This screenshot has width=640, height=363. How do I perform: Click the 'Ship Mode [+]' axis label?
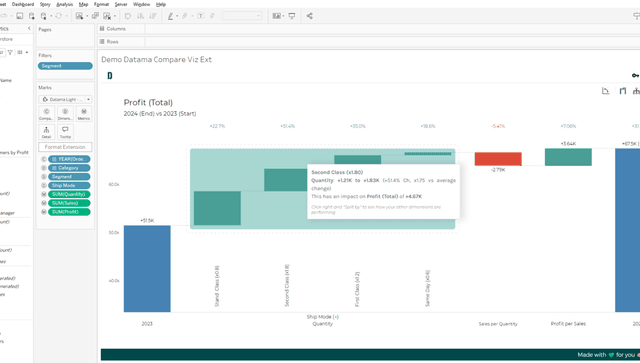[x=322, y=317]
